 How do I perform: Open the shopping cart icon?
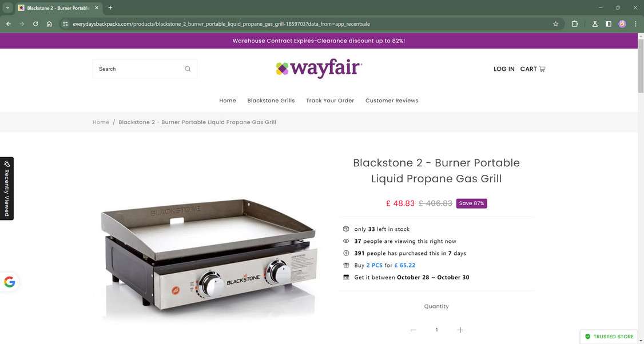[542, 69]
